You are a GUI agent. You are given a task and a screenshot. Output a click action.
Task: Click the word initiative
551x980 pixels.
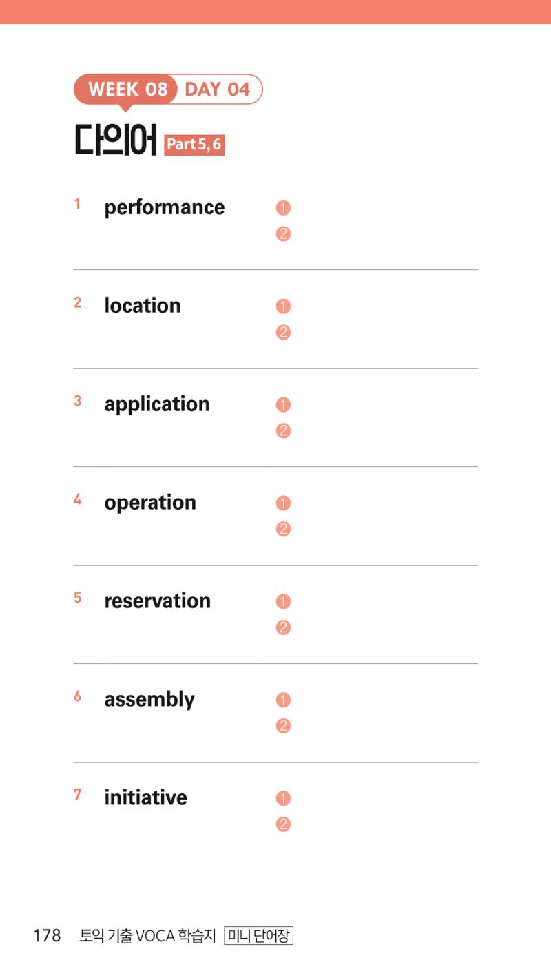145,797
